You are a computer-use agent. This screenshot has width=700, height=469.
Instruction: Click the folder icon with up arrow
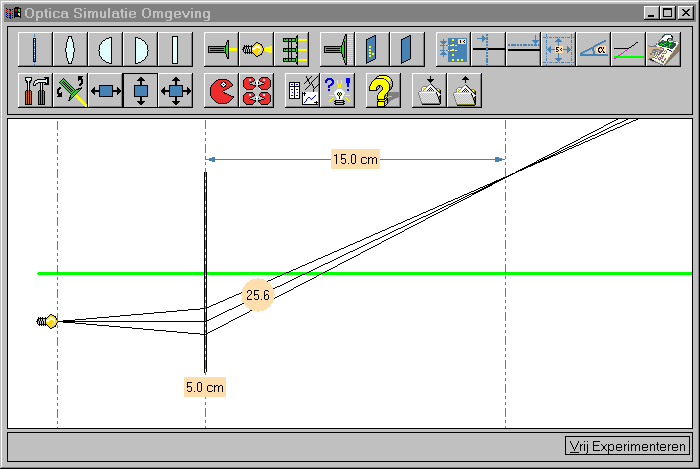point(464,91)
